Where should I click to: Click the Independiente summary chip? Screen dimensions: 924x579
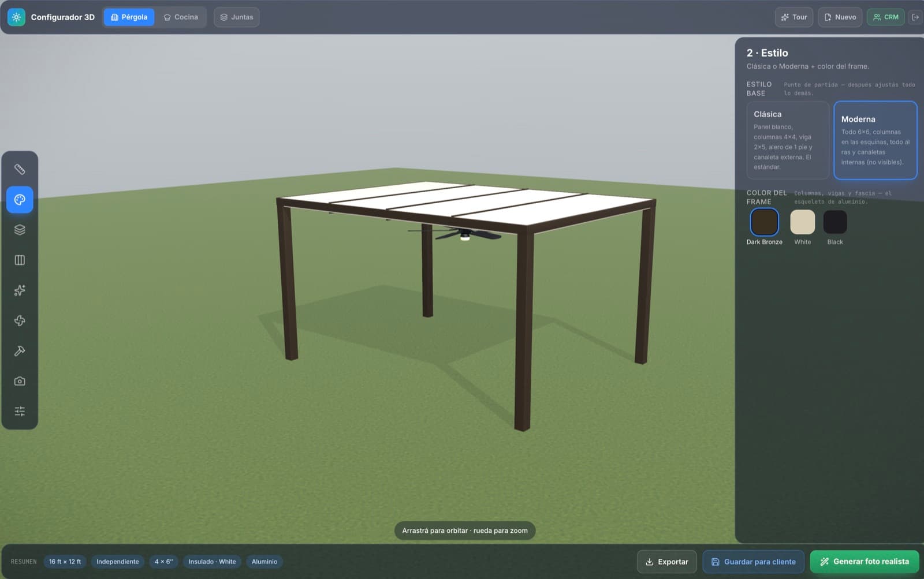coord(118,562)
